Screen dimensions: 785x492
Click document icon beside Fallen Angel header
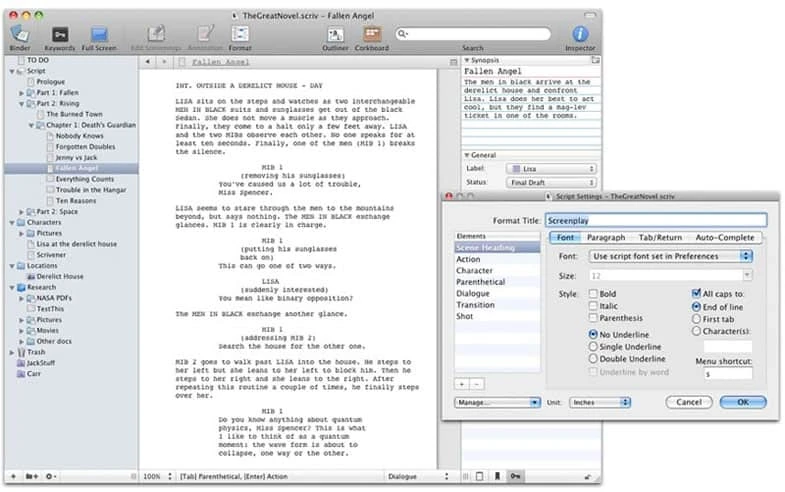[x=182, y=62]
